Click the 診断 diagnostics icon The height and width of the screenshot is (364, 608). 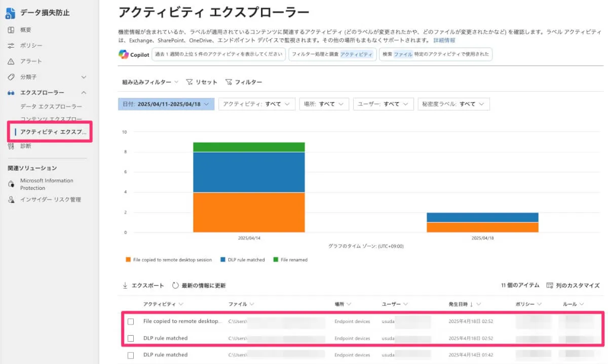point(11,146)
